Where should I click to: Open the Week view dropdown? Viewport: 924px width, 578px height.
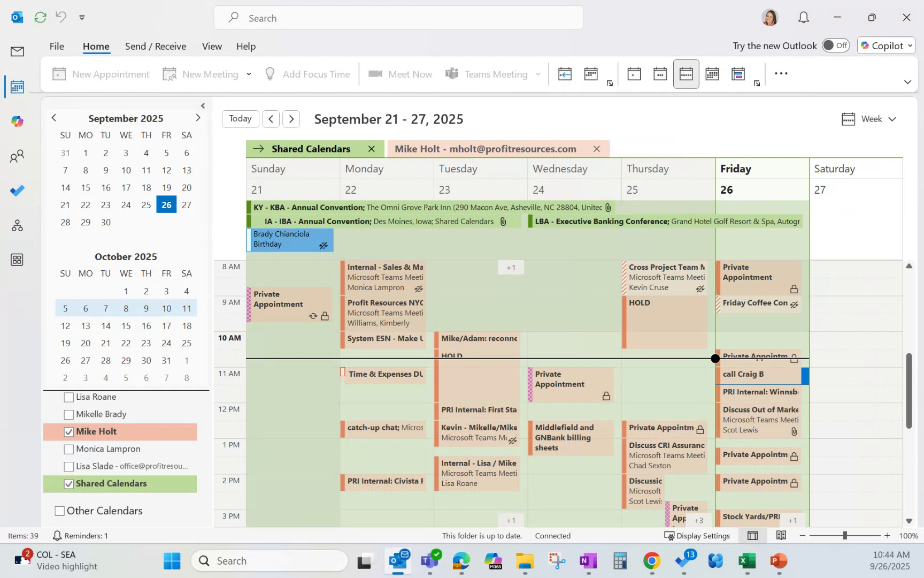coord(869,119)
